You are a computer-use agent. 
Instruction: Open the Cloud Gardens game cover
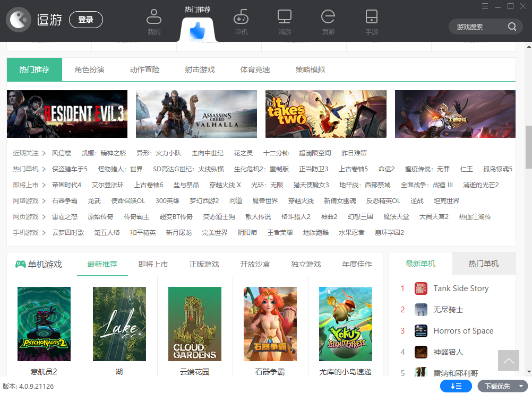coord(195,324)
